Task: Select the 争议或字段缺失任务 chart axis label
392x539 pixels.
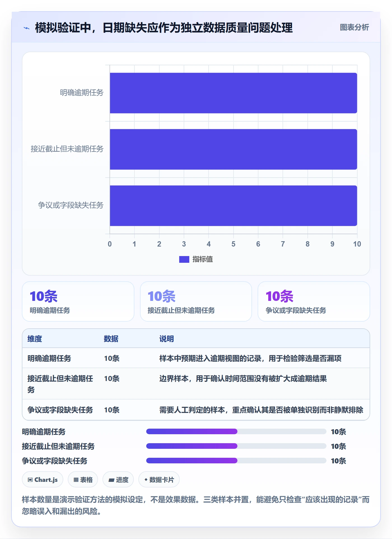Action: coord(71,205)
